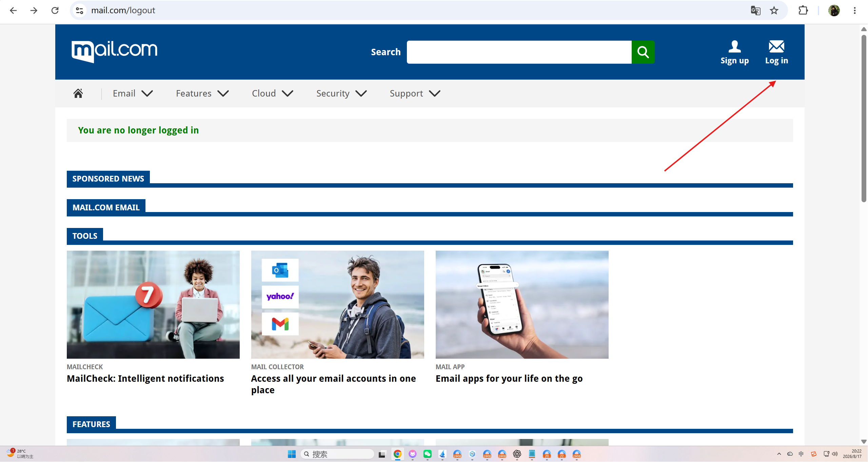Click the Mail App phone thumbnail image
868x462 pixels.
(x=522, y=304)
